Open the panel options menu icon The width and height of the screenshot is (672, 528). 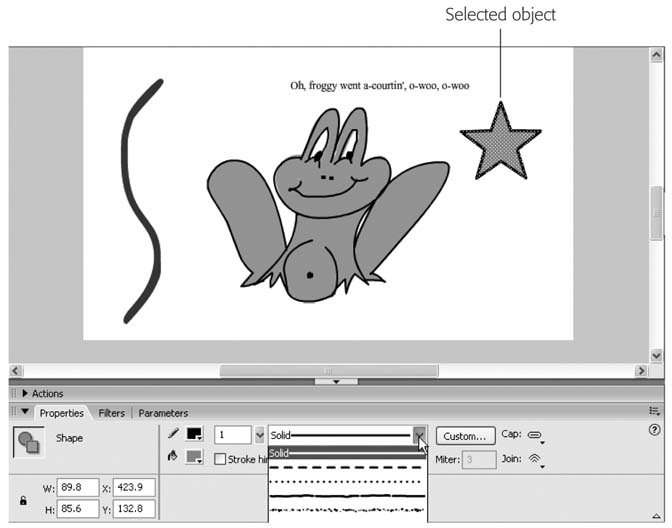coord(654,411)
